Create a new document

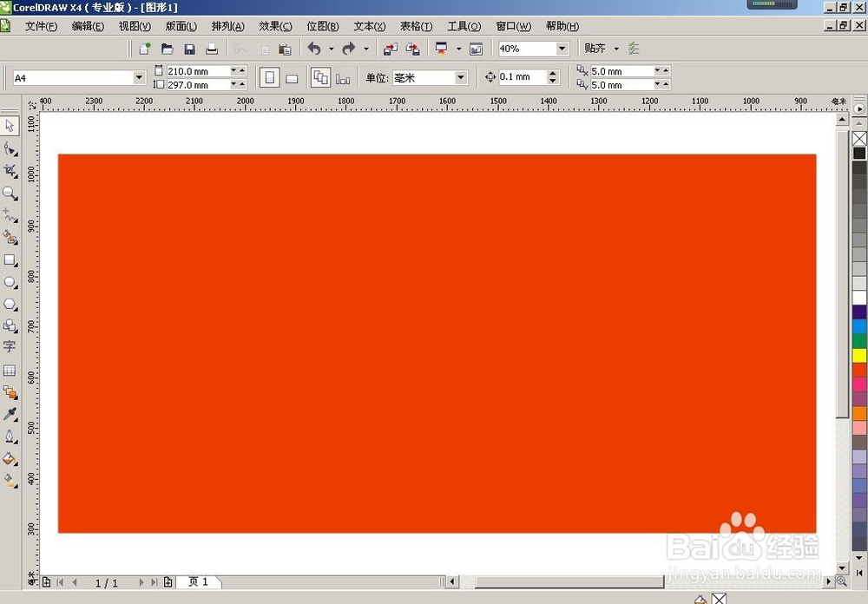click(x=145, y=49)
